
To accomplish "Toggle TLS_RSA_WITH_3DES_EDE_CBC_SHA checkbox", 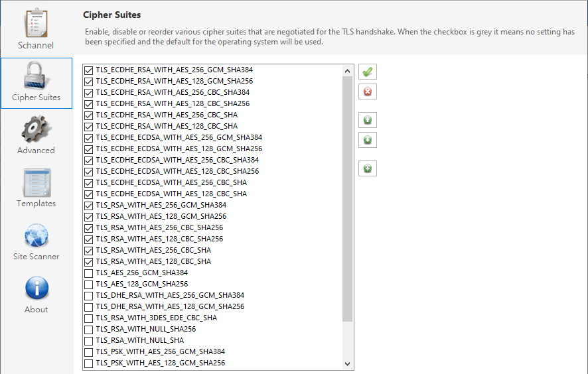I will 88,318.
